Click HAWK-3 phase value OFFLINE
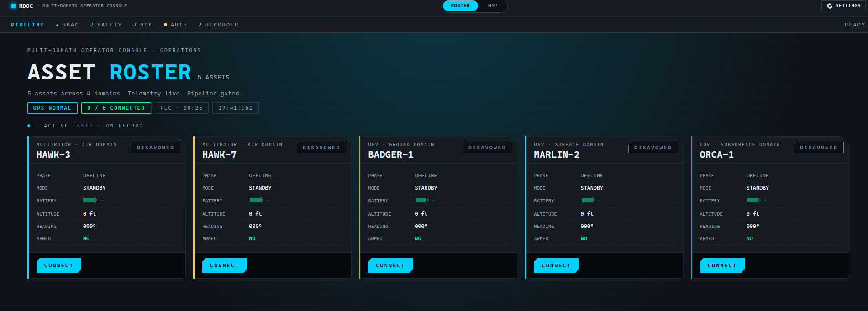868x311 pixels. click(94, 175)
